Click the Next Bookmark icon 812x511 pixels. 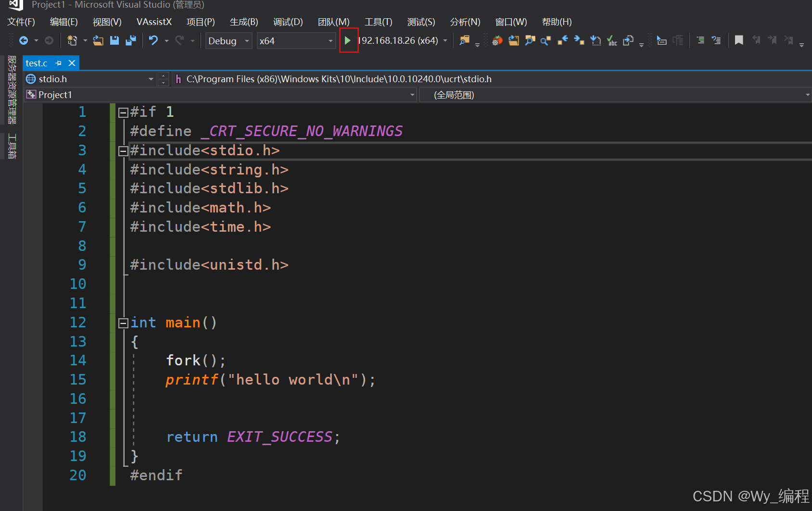[x=773, y=40]
